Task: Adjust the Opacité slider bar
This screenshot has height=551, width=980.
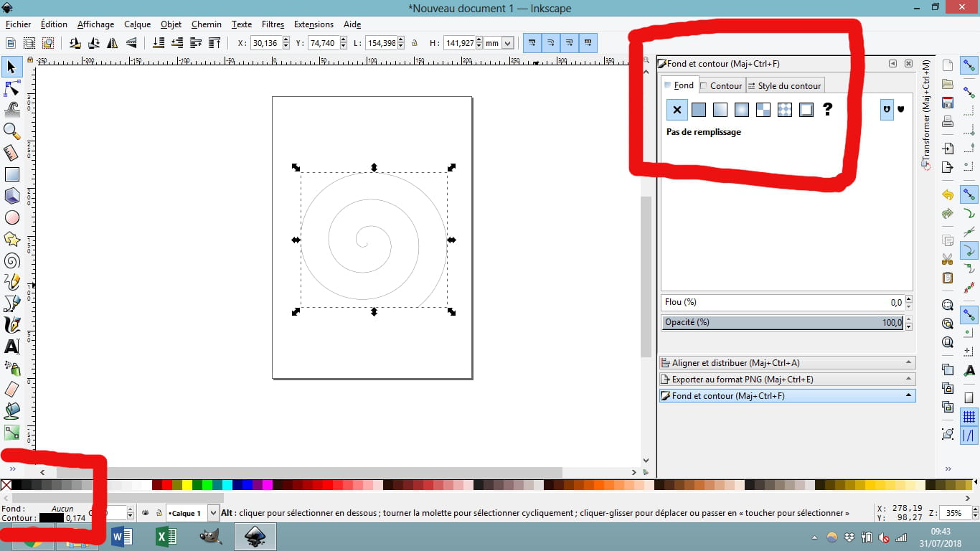Action: coord(783,323)
